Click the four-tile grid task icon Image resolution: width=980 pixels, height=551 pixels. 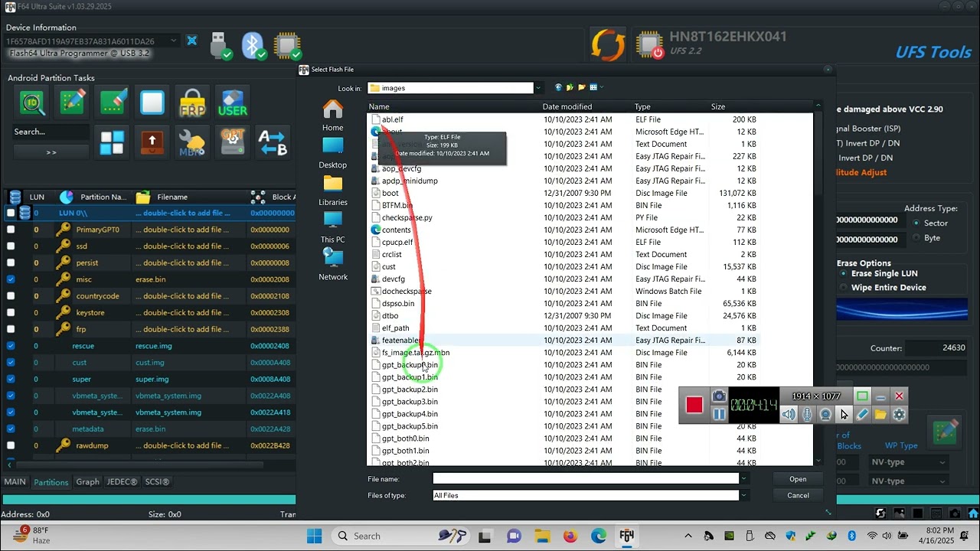click(x=113, y=142)
